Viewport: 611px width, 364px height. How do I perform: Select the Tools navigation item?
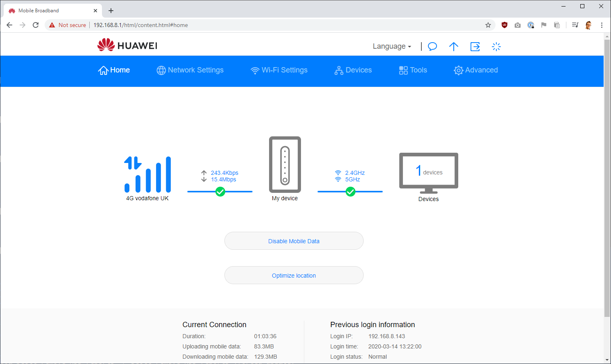(413, 70)
